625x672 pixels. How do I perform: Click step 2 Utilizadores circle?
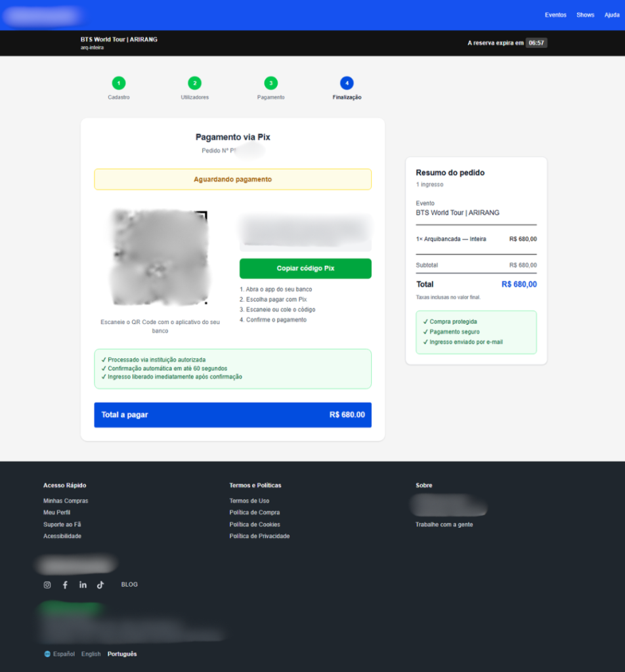coord(194,83)
